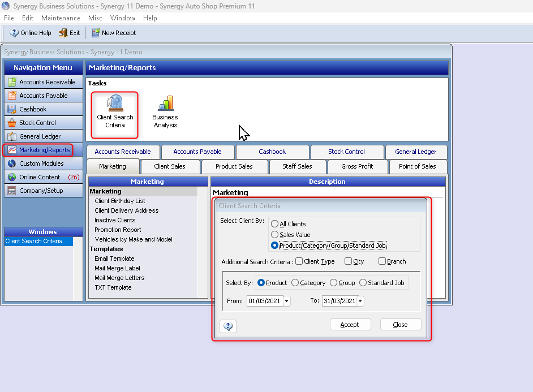Switch to the Product Sales tab
The height and width of the screenshot is (392, 533).
(234, 166)
